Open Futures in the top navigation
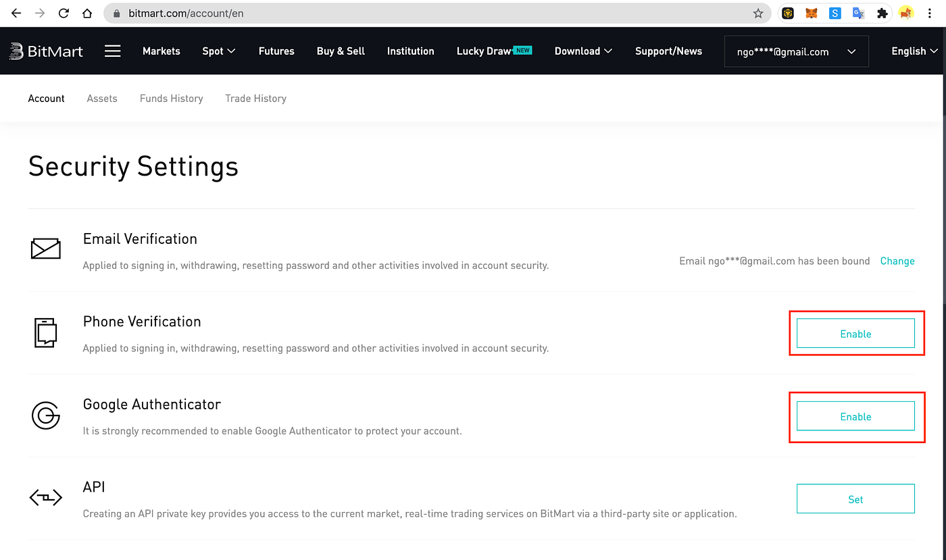The width and height of the screenshot is (946, 560). [x=276, y=51]
